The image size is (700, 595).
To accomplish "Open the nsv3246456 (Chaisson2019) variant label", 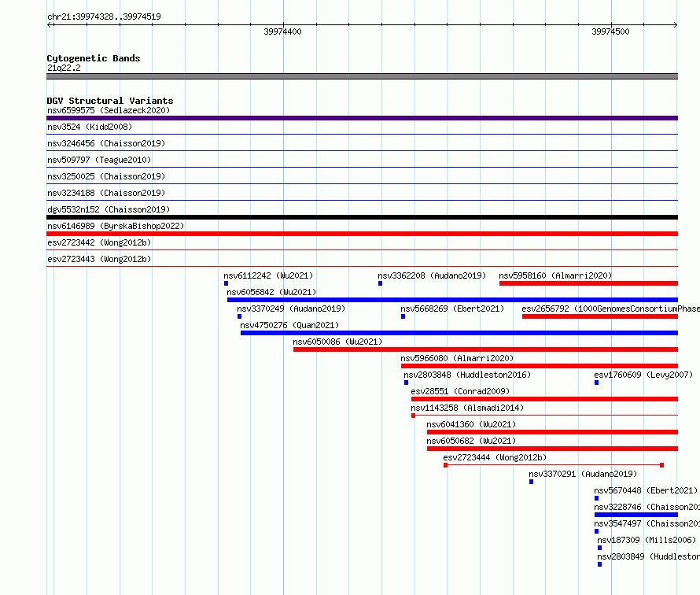I will click(x=106, y=143).
